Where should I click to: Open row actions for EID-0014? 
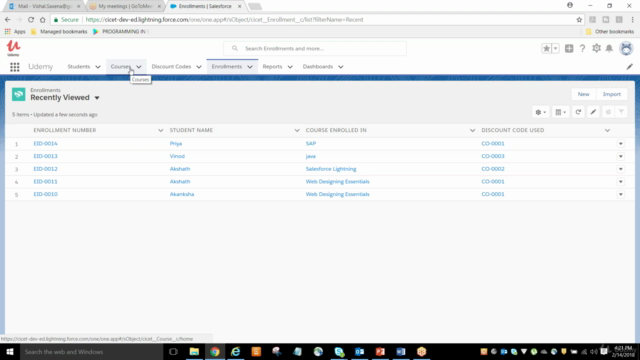620,144
